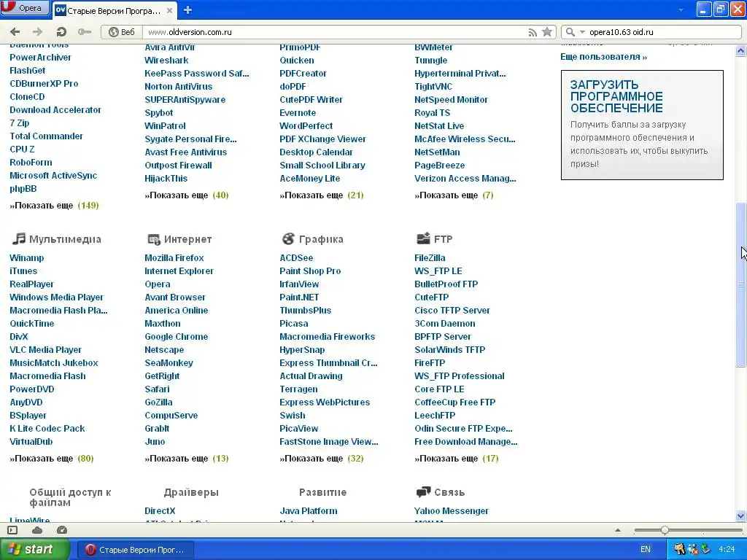
Task: Open the Google Chrome link
Action: [177, 337]
